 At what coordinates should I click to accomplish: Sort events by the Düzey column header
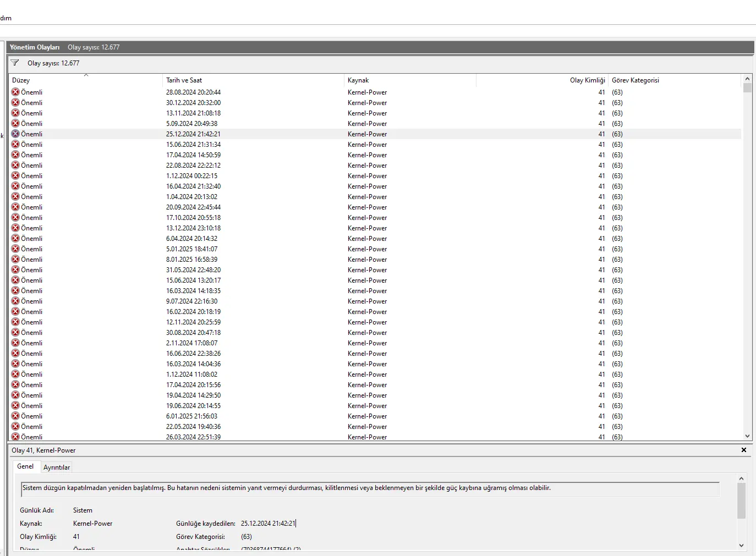tap(86, 80)
